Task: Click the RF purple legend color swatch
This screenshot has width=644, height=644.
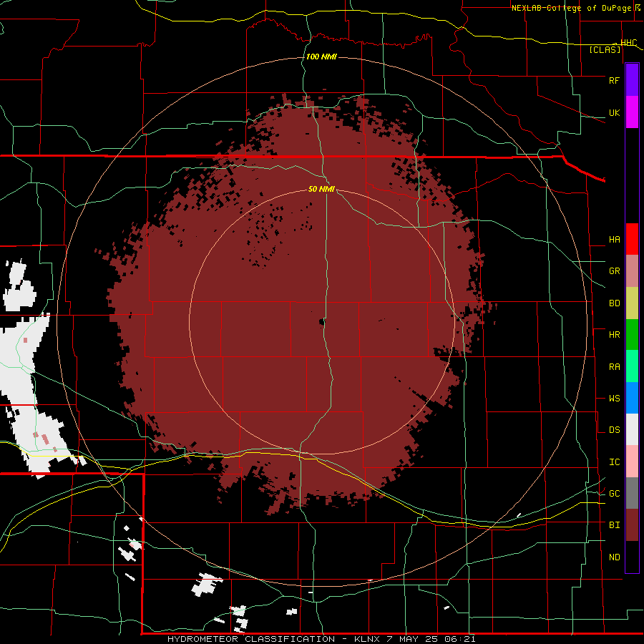Action: pyautogui.click(x=632, y=80)
